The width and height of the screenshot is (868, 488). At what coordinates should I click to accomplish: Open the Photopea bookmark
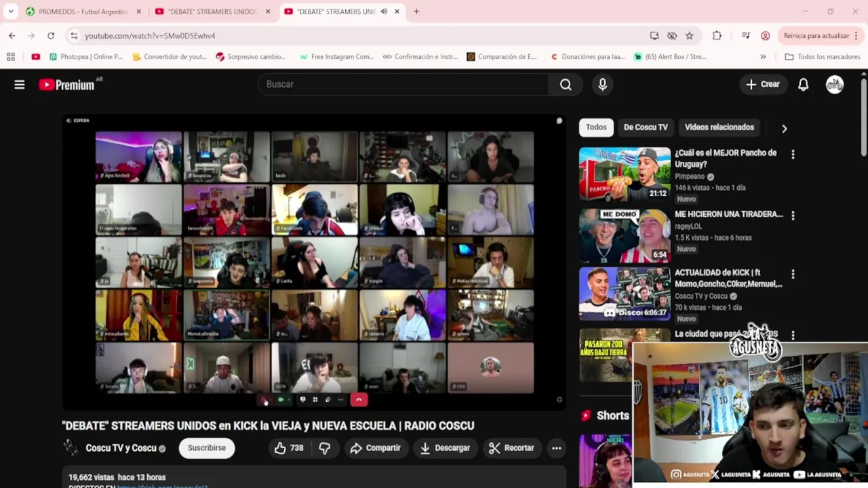pyautogui.click(x=86, y=57)
